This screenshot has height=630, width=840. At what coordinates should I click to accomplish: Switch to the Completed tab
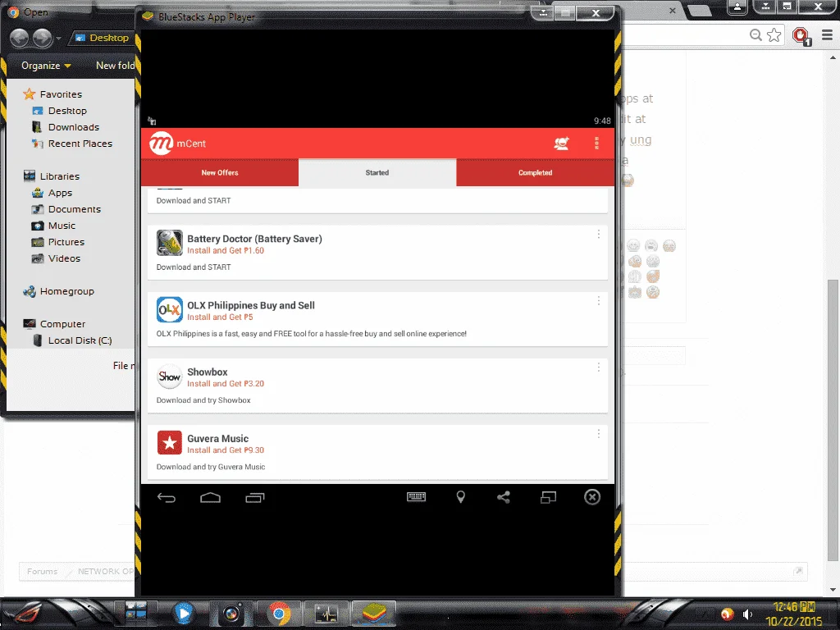pos(535,172)
